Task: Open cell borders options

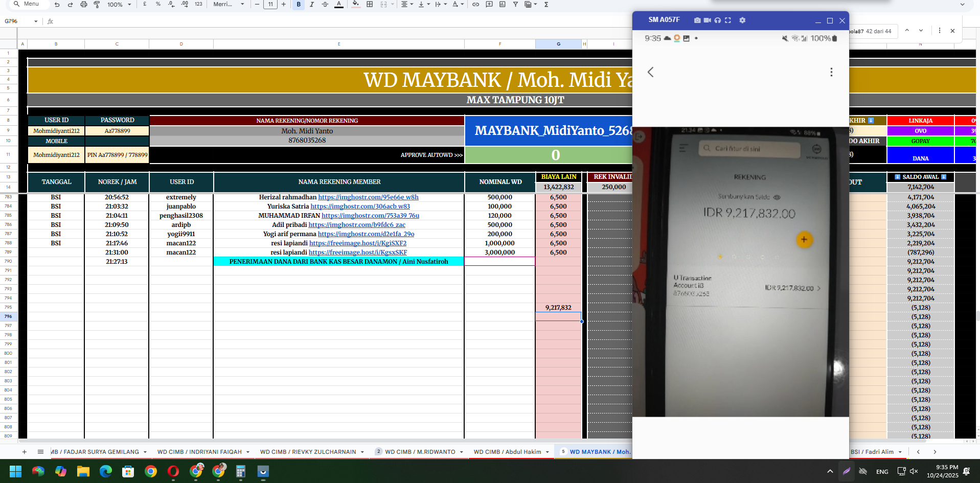Action: click(370, 4)
